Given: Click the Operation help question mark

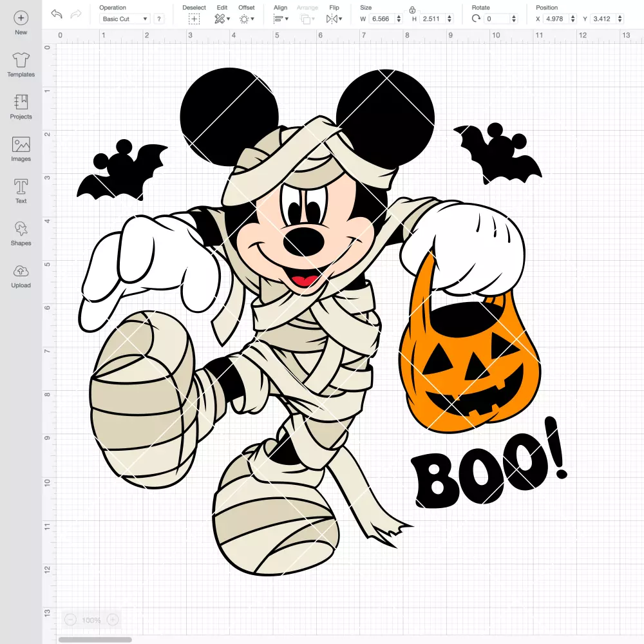Looking at the screenshot, I should point(159,19).
